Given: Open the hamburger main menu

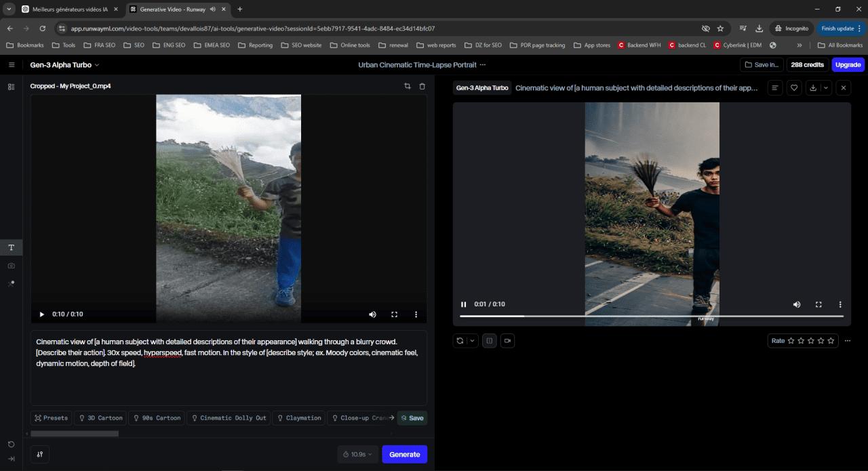Looking at the screenshot, I should tap(12, 65).
